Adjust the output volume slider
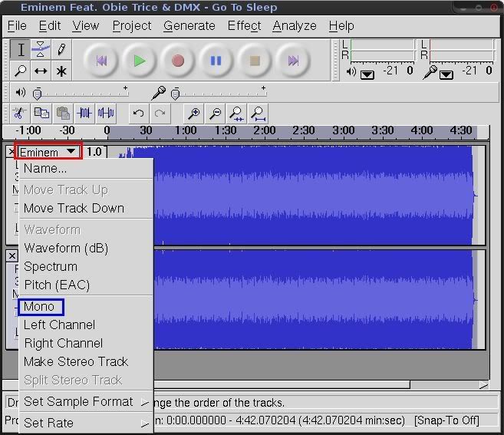The image size is (504, 435). pos(38,93)
